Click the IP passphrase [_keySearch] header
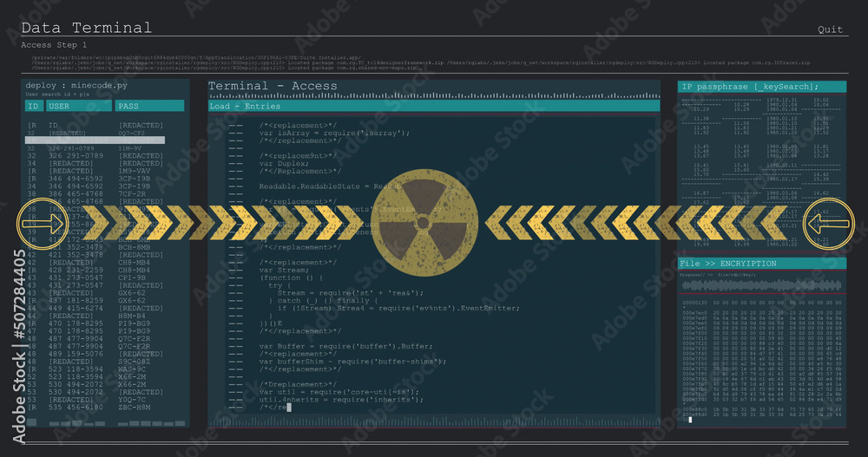The height and width of the screenshot is (457, 868). coord(762,87)
